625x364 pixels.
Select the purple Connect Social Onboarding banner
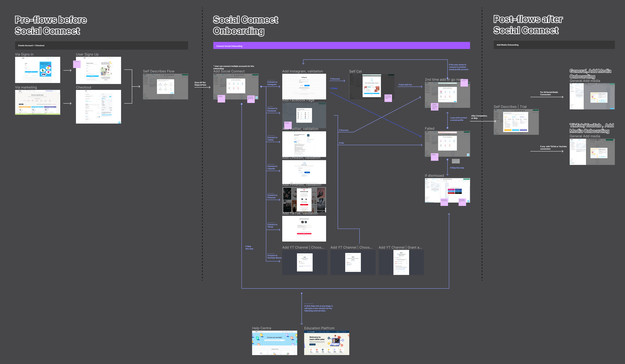(341, 46)
